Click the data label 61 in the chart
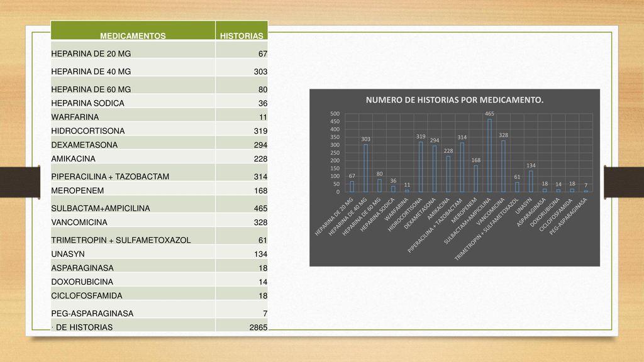Screen dimensions: 644x362 pos(517,177)
